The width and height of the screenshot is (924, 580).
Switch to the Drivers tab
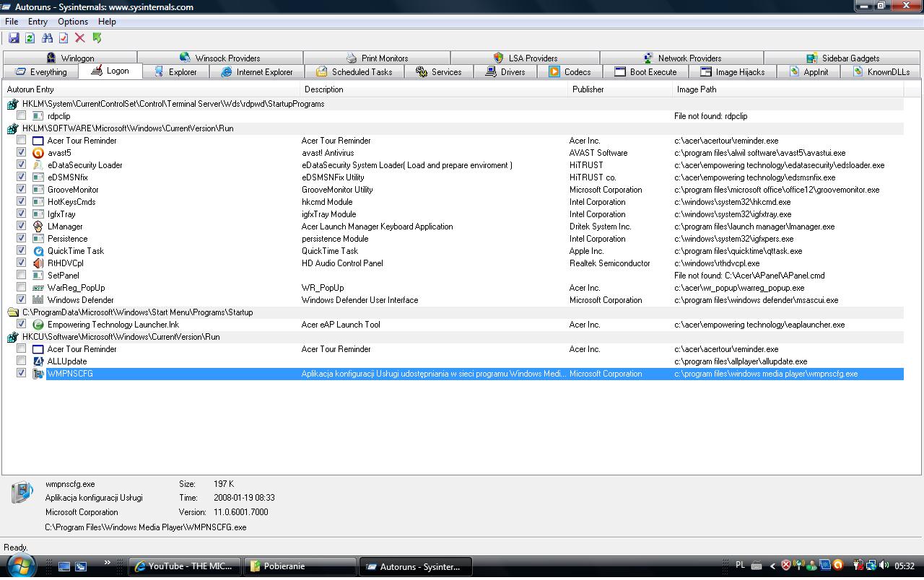505,71
